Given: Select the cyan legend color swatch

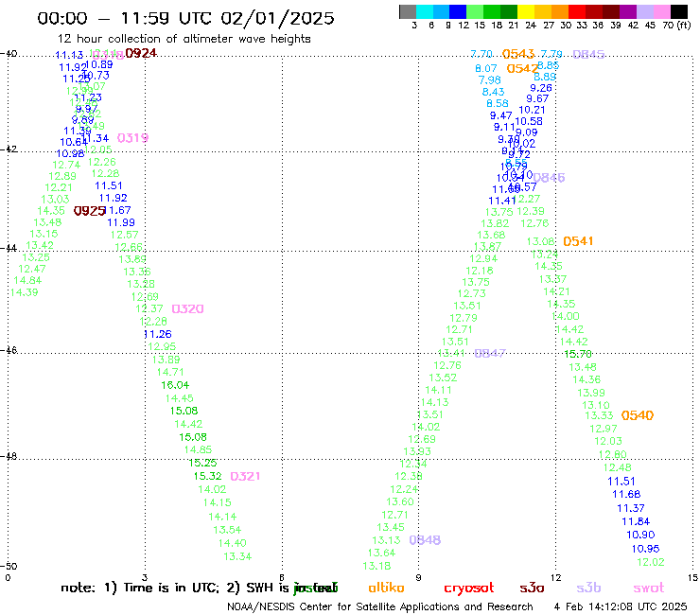Looking at the screenshot, I should 424,11.
